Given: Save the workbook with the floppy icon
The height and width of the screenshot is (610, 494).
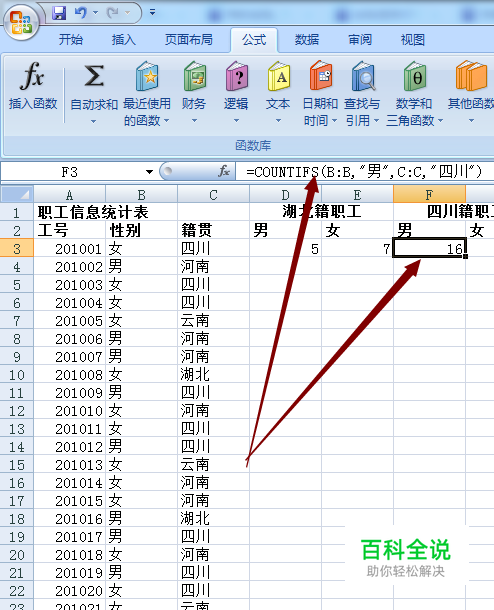Looking at the screenshot, I should pos(59,13).
